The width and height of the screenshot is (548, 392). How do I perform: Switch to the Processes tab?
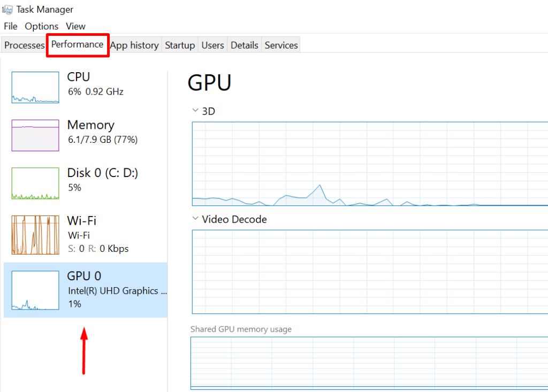pyautogui.click(x=24, y=45)
